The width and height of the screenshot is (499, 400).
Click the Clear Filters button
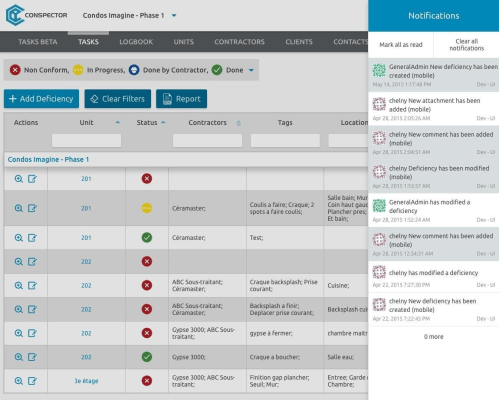(118, 99)
